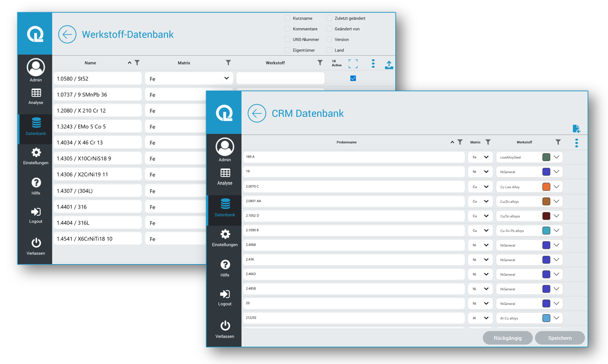Open three-dot menu in CRM table header

click(576, 143)
